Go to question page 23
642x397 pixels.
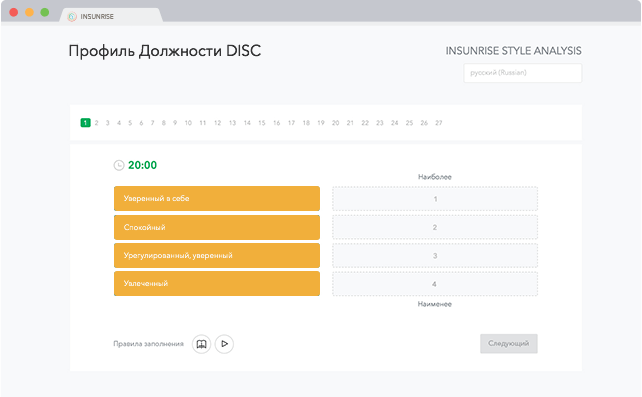tap(380, 123)
